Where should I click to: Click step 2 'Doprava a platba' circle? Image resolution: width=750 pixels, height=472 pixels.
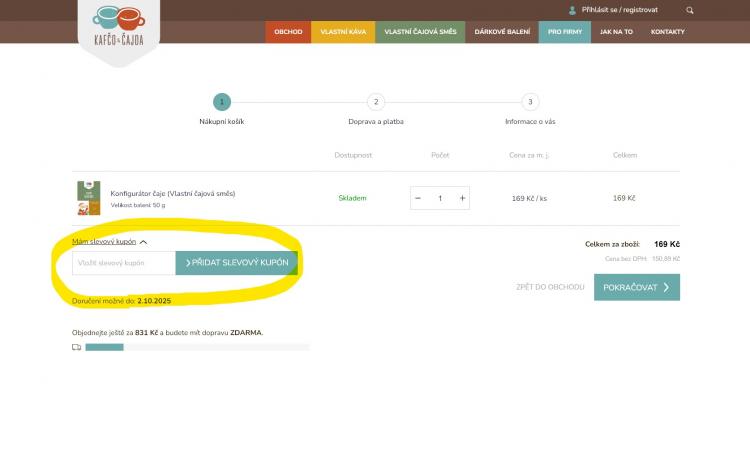(x=376, y=101)
